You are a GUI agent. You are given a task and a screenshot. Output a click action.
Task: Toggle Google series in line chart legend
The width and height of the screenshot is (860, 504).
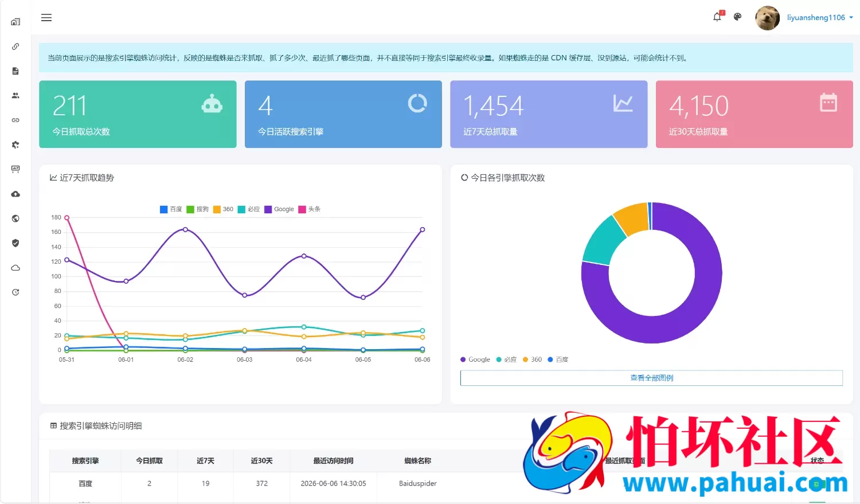[x=279, y=209]
